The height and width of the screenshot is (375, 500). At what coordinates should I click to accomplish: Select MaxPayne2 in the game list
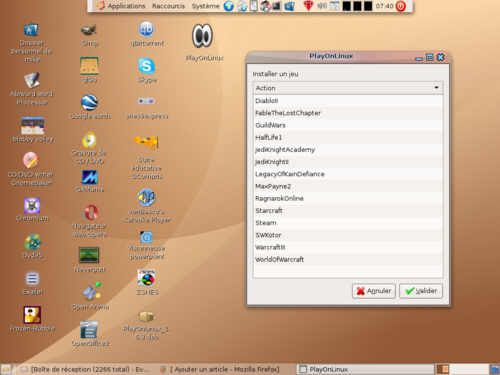tap(348, 186)
